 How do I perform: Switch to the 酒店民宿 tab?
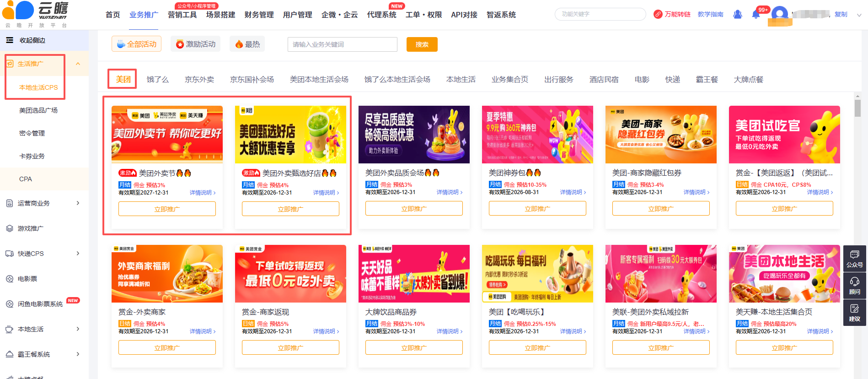coord(604,80)
